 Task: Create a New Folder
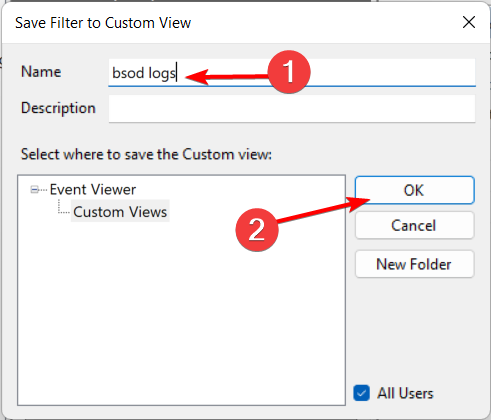coord(414,264)
